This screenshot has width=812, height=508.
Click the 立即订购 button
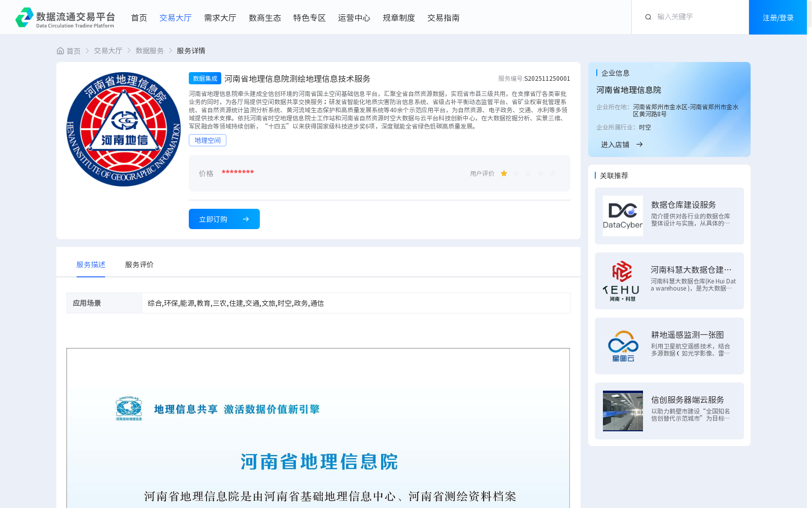[x=224, y=219]
